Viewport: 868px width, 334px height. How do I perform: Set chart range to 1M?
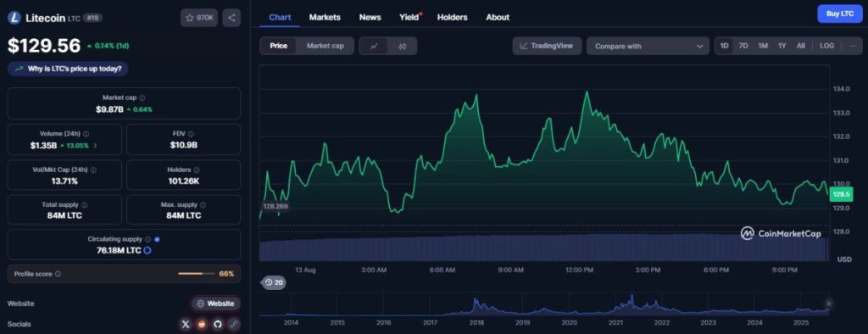(x=763, y=46)
